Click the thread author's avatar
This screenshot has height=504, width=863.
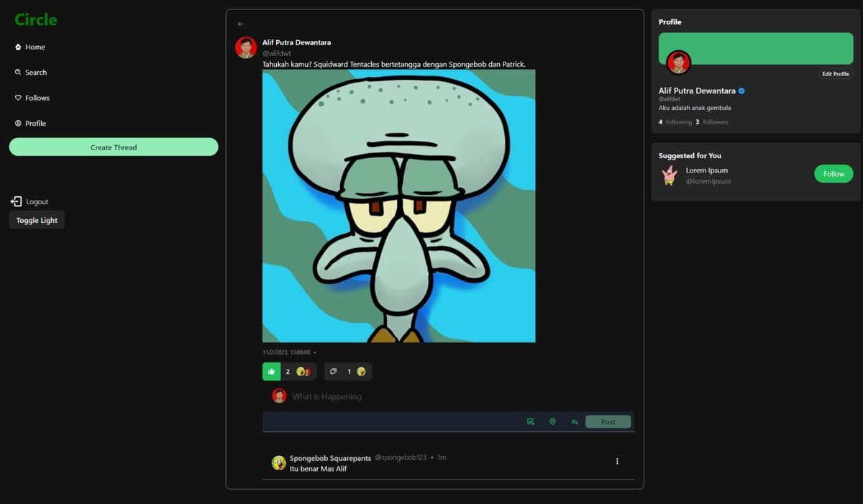[246, 47]
